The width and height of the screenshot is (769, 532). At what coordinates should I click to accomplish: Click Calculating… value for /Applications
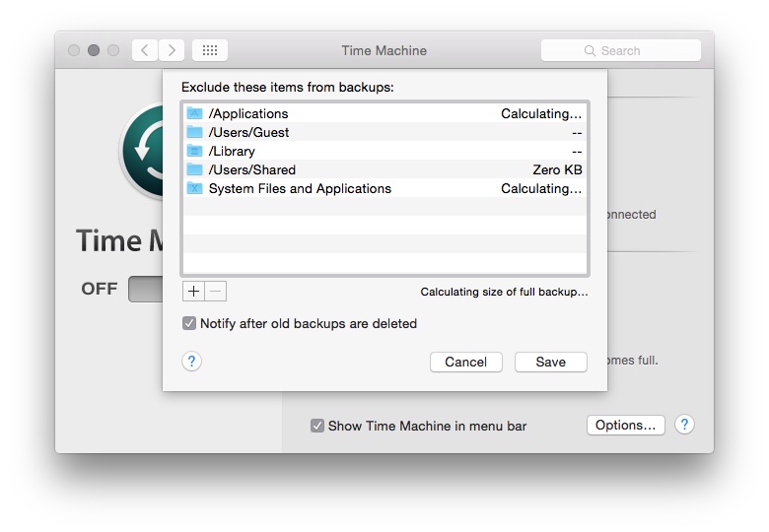click(x=541, y=113)
